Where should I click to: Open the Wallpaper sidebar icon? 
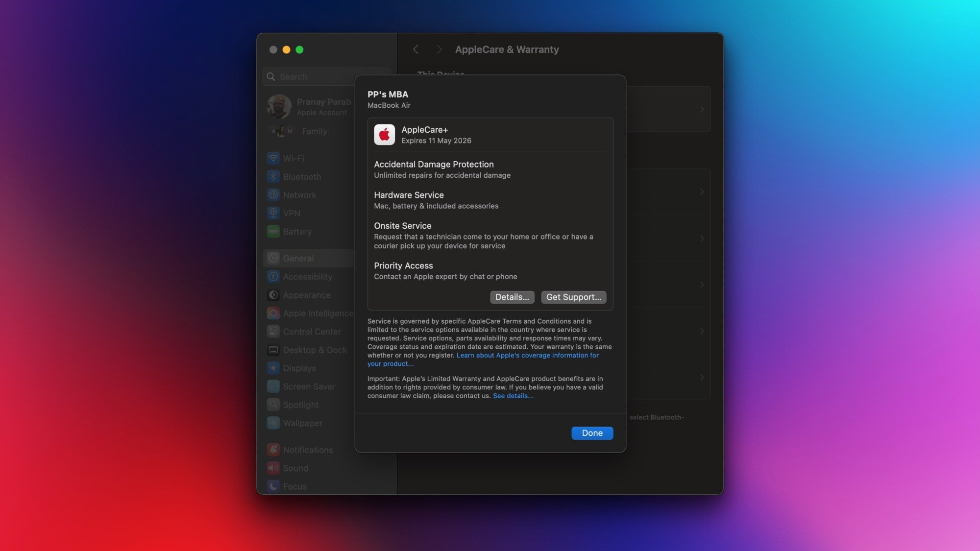coord(273,423)
